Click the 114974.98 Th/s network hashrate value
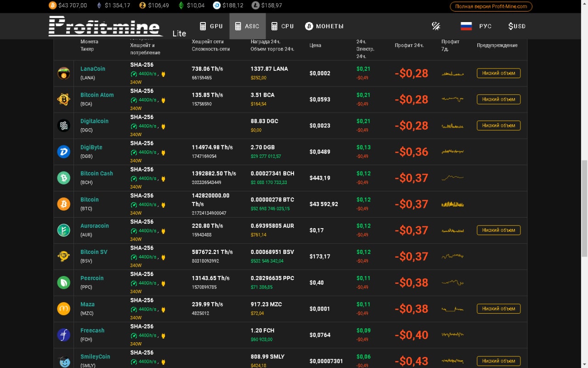This screenshot has width=588, height=368. pyautogui.click(x=212, y=147)
